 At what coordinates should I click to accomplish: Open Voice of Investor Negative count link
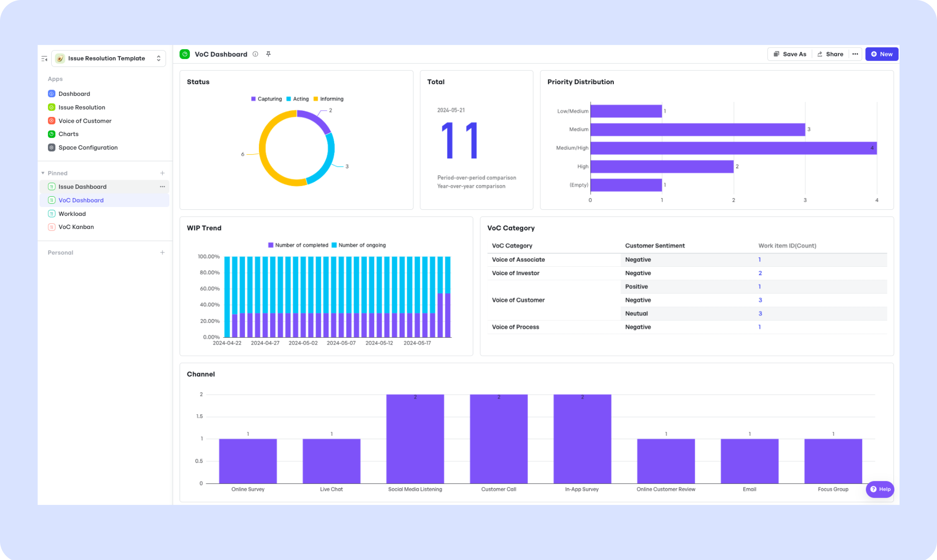[760, 273]
